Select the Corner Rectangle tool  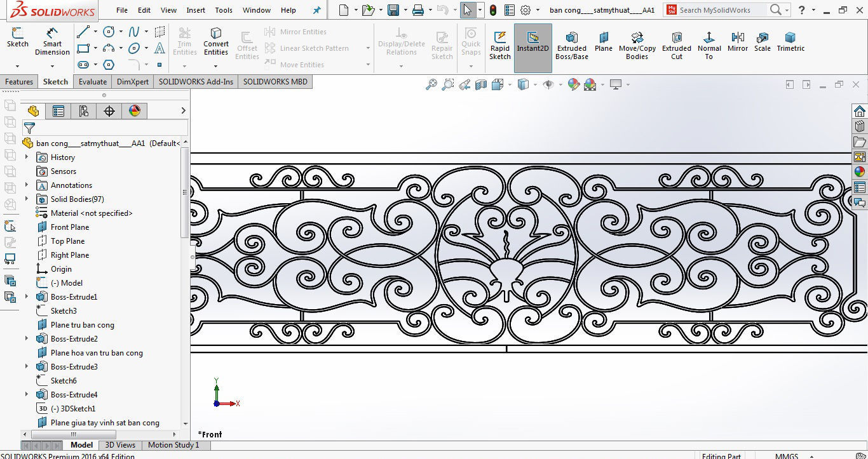[83, 48]
